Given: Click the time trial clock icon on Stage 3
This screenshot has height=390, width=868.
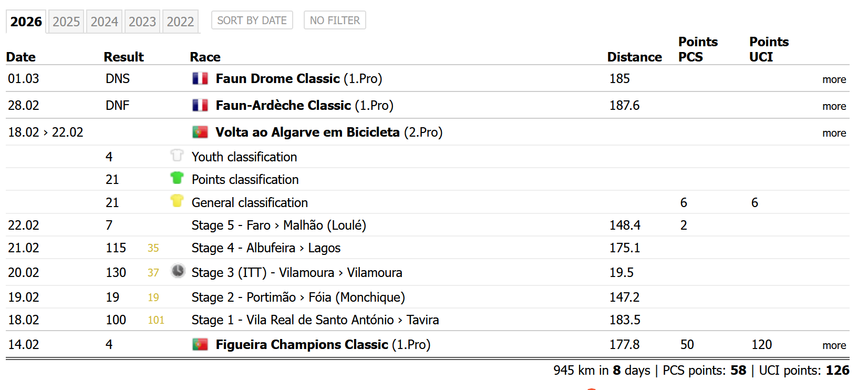Looking at the screenshot, I should point(178,271).
